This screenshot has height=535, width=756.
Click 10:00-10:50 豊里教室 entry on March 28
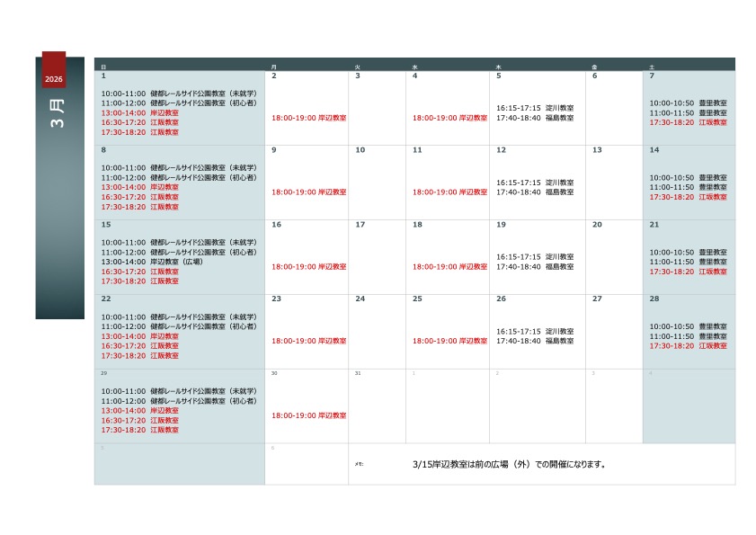tap(689, 326)
